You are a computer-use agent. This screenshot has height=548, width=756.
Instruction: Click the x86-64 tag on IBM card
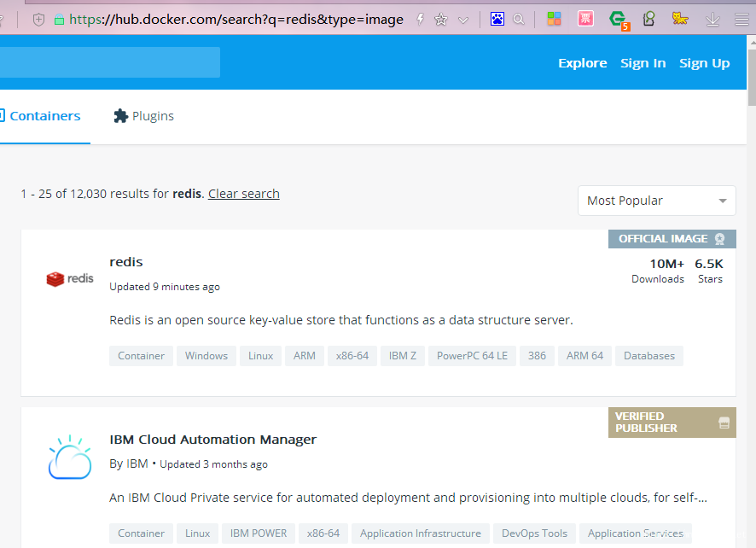[323, 533]
